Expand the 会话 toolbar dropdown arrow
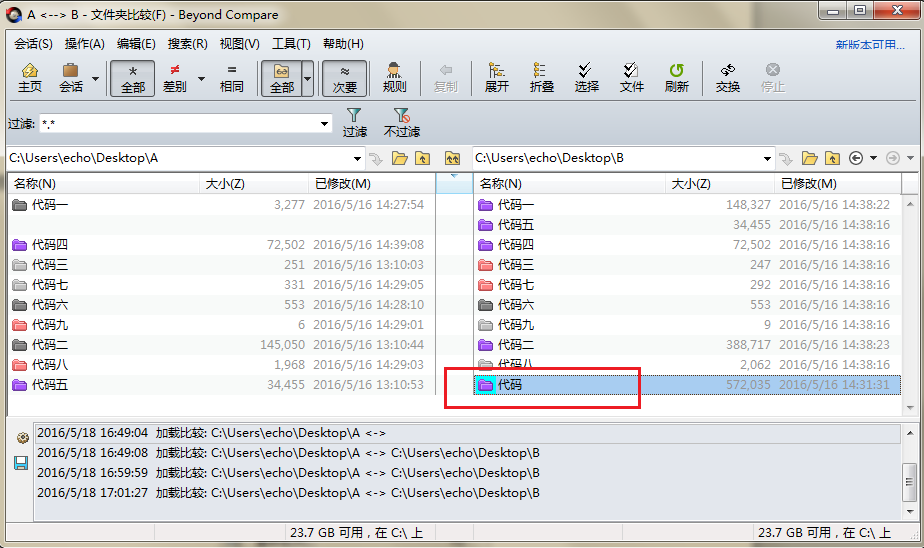The height and width of the screenshot is (548, 924). click(x=95, y=78)
